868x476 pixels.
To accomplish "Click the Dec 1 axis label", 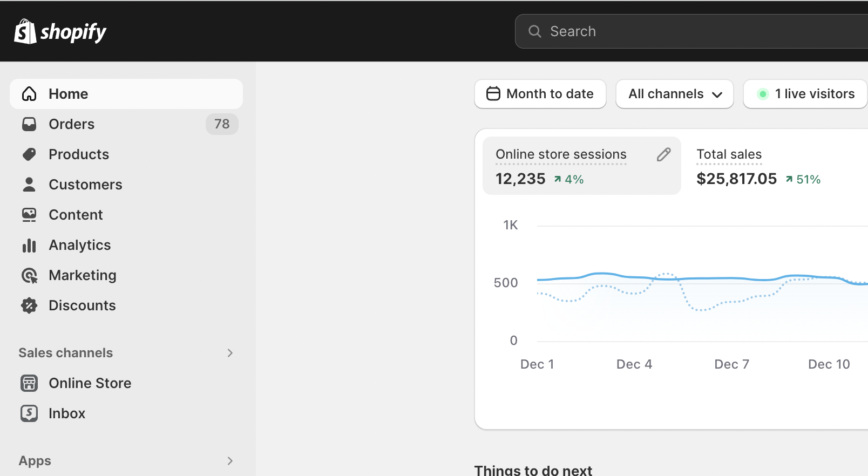I will 537,364.
